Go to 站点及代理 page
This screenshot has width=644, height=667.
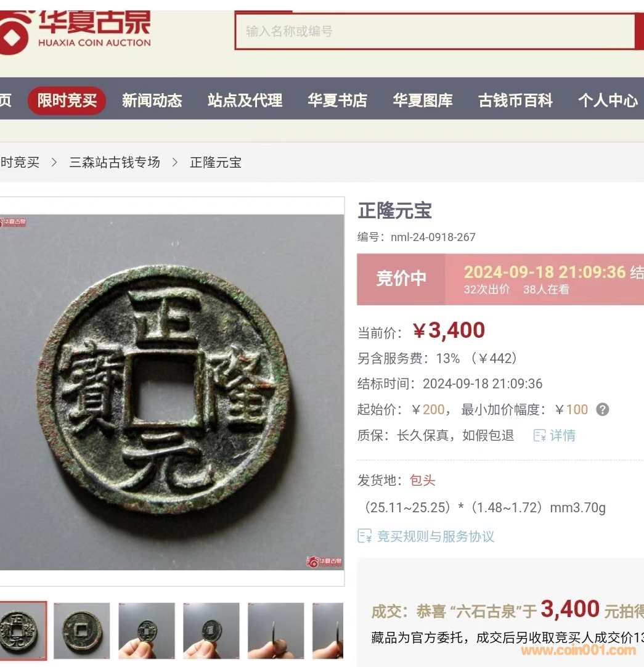click(x=245, y=100)
